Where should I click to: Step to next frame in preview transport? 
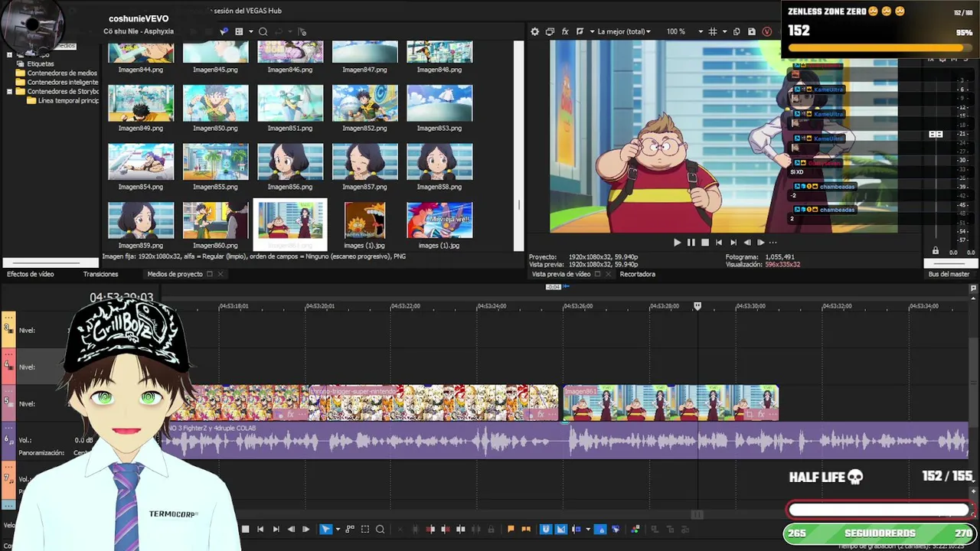[760, 243]
